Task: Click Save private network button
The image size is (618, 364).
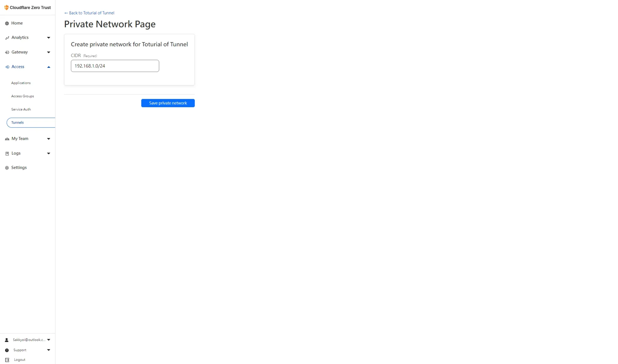Action: pos(168,103)
